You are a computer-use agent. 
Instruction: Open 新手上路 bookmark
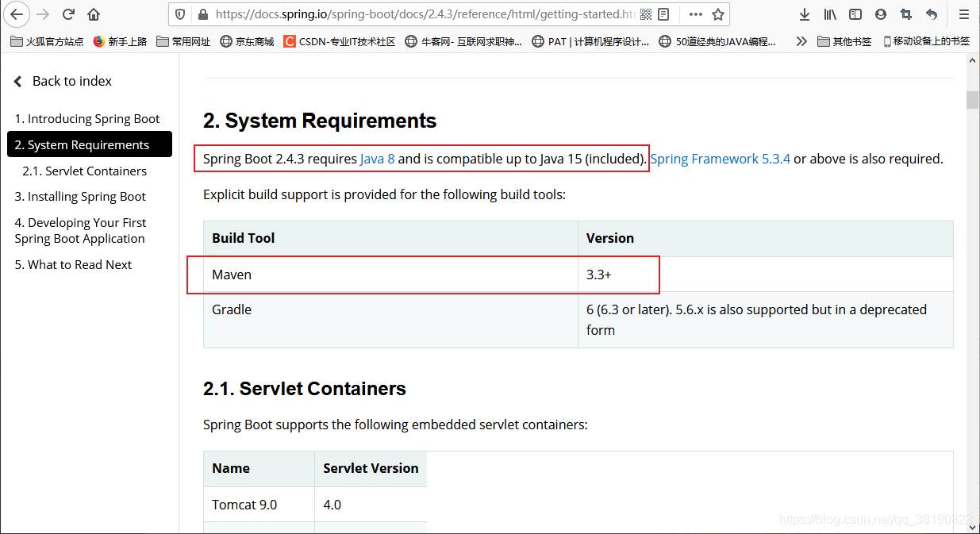pos(120,41)
